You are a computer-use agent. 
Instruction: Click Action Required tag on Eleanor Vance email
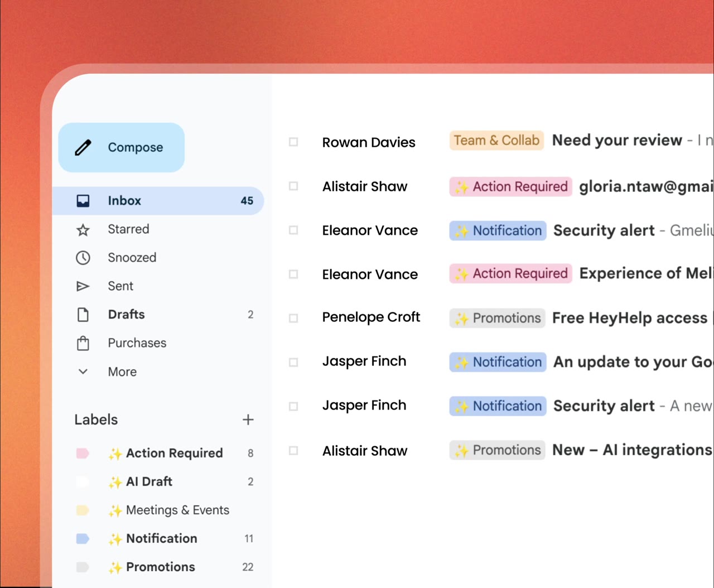click(511, 273)
